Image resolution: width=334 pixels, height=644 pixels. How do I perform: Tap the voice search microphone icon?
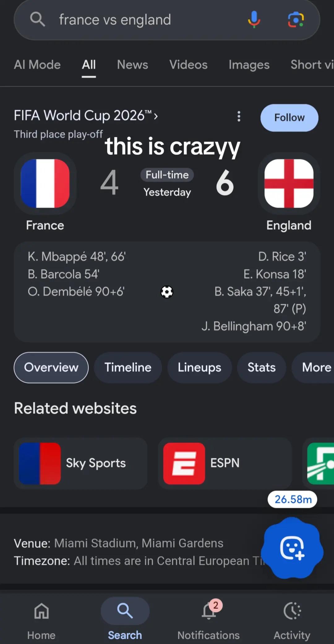click(x=254, y=19)
